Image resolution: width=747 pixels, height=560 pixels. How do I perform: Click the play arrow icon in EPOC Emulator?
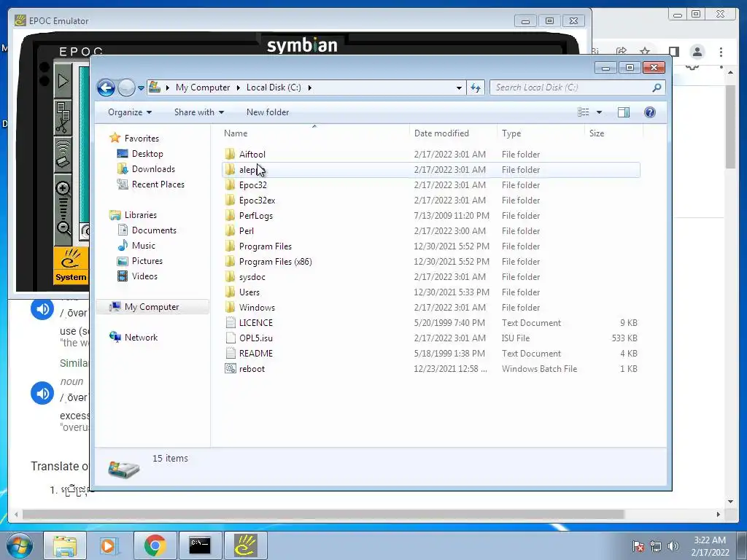click(63, 81)
